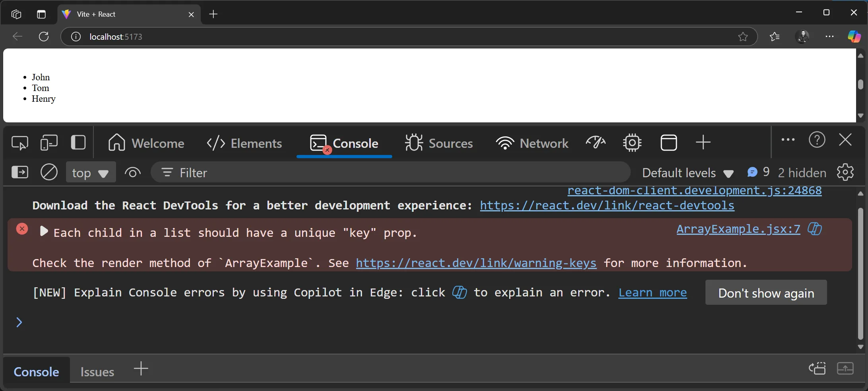
Task: Expand the key prop error message
Action: [44, 231]
